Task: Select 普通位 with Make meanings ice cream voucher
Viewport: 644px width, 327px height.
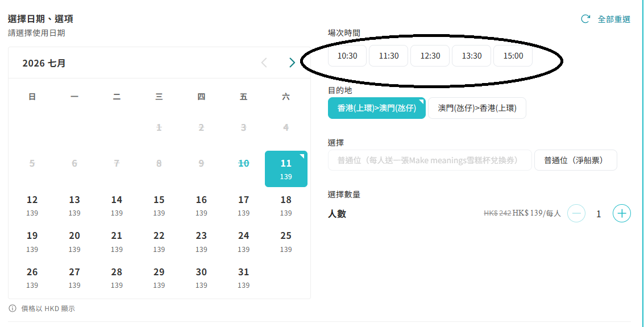Action: pyautogui.click(x=430, y=160)
